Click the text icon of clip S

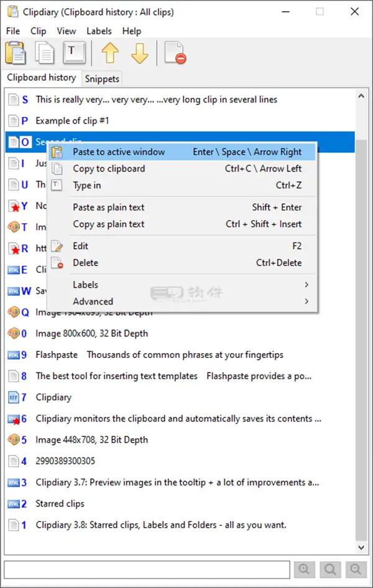pyautogui.click(x=14, y=99)
